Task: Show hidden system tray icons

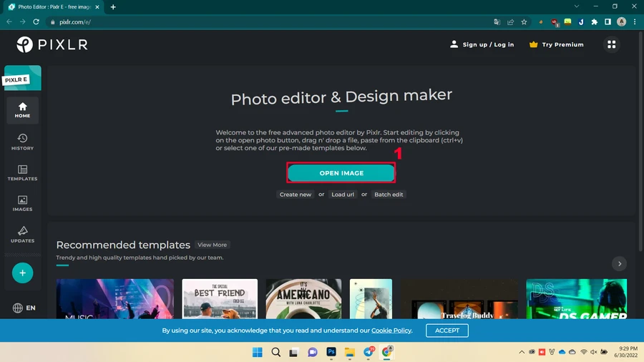Action: coord(522,352)
